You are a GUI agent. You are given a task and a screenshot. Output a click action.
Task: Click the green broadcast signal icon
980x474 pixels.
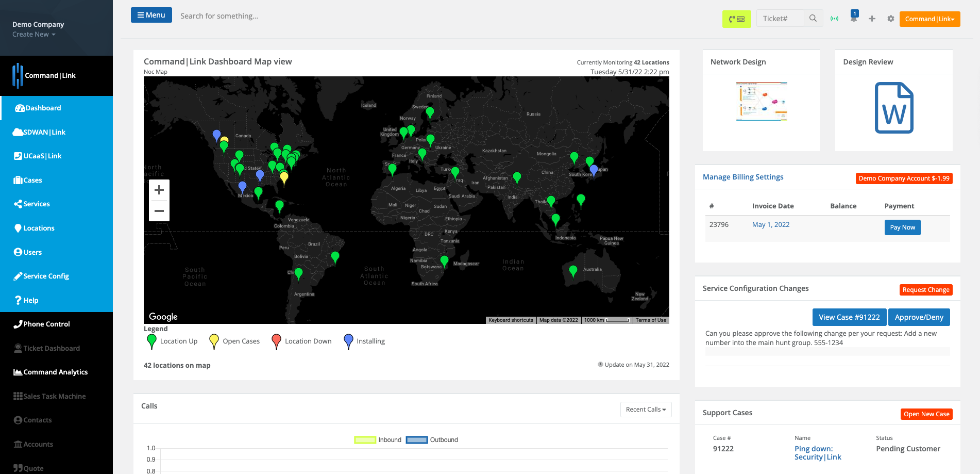pos(834,19)
